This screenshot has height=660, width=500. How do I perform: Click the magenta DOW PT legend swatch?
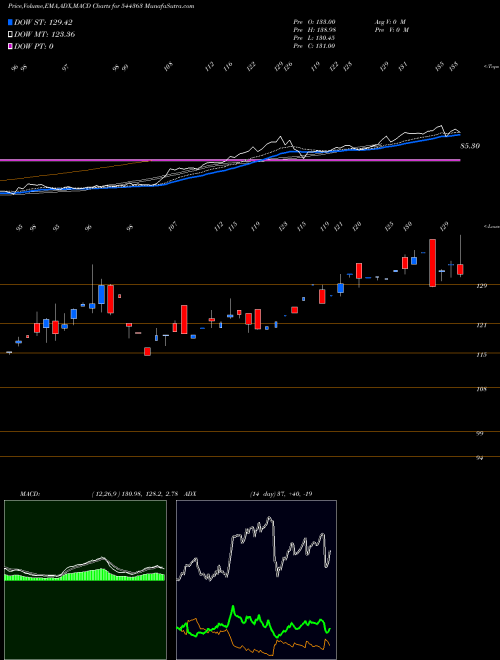[x=10, y=46]
